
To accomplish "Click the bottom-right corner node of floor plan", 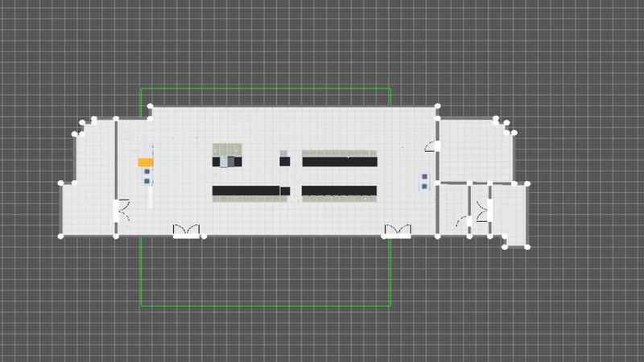I will 527,246.
